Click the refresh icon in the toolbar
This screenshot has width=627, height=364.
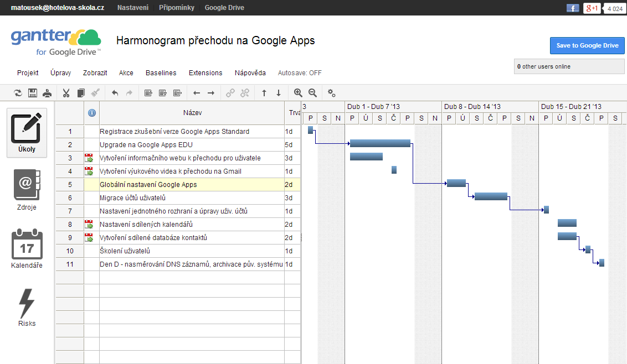(x=18, y=93)
